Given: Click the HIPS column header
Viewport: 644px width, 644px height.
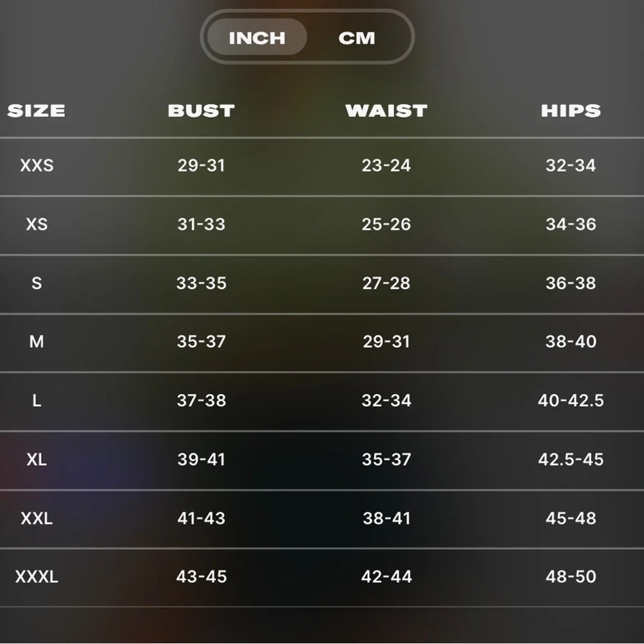Looking at the screenshot, I should [571, 111].
